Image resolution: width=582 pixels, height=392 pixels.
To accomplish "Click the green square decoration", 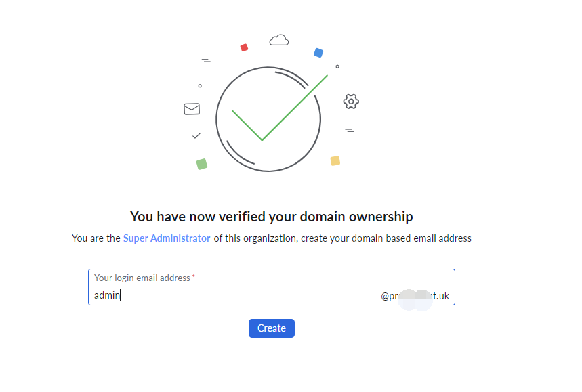I will point(201,164).
